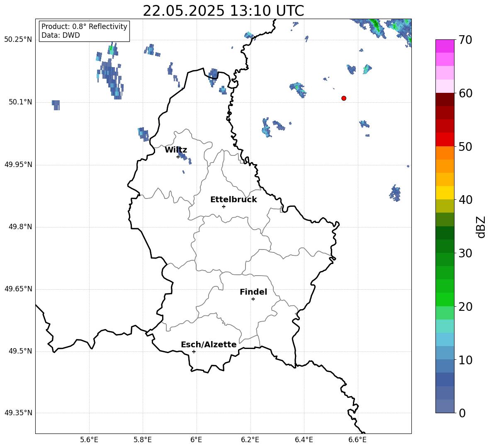Click the Wiltz station cross marker
491x448 pixels.
point(178,157)
